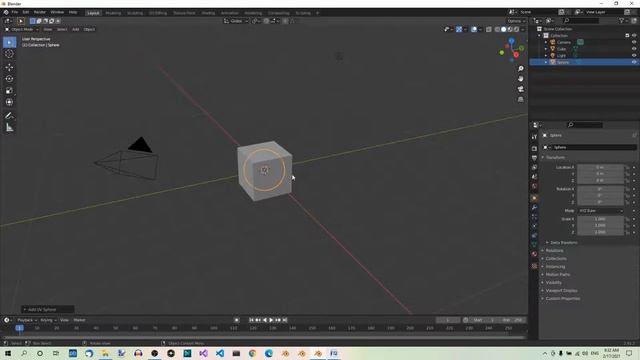This screenshot has height=360, width=640.
Task: Open the Tool properties tab
Action: coord(534,137)
